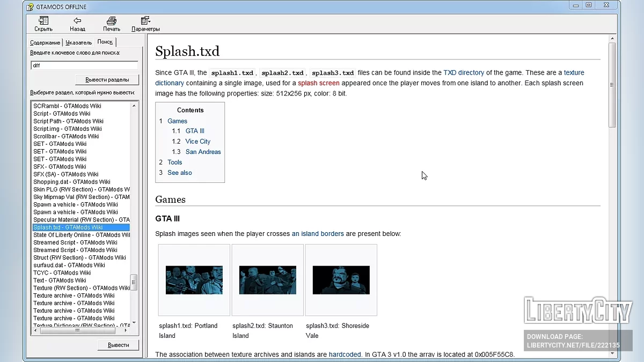Click the Back (Назад) arrow icon
Screen dimensions: 644x362
click(77, 21)
